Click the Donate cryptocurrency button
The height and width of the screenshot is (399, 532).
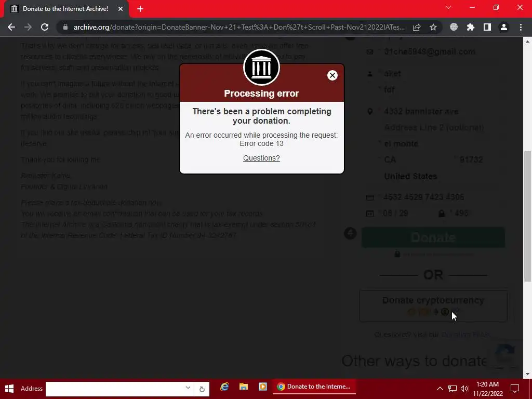coord(433,305)
